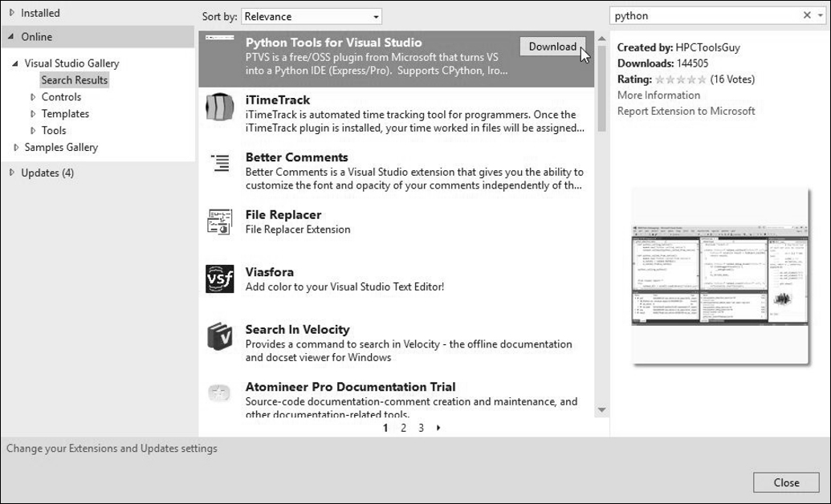Click the Better Comments extension icon
Viewport: 831px width, 504px height.
coord(220,163)
